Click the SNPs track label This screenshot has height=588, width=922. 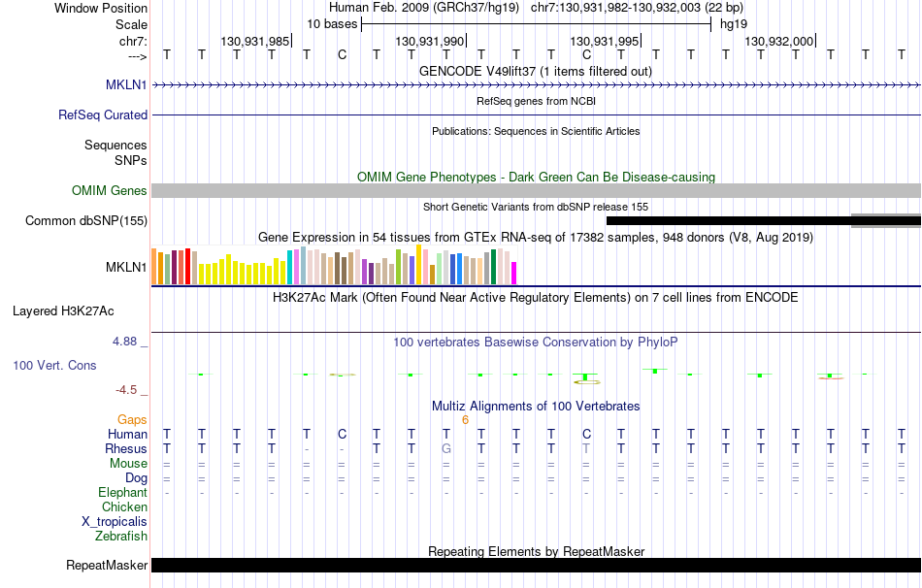point(131,160)
